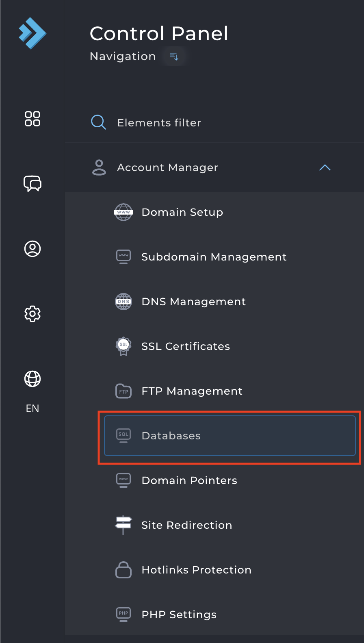
Task: Open Hotlinks Protection
Action: click(x=230, y=570)
